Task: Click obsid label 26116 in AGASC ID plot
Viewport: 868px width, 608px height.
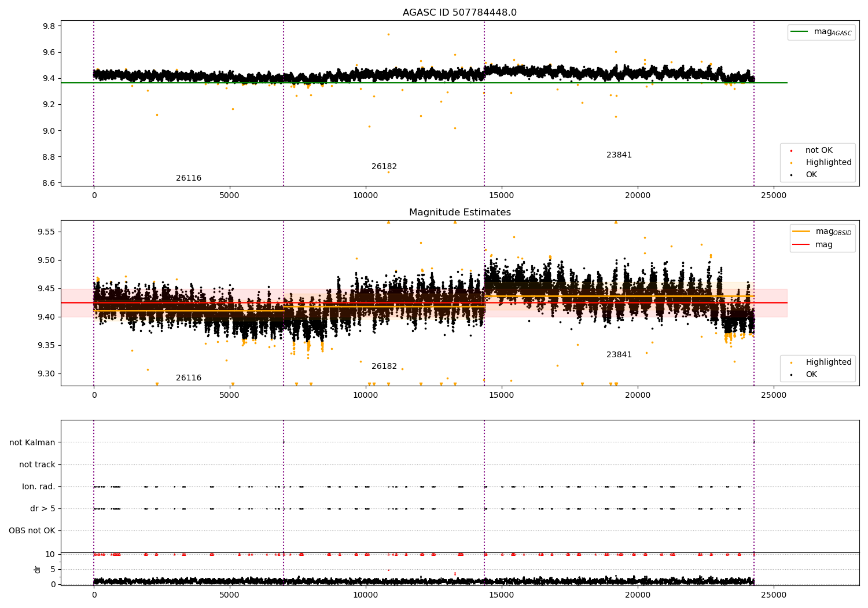Action: [189, 178]
